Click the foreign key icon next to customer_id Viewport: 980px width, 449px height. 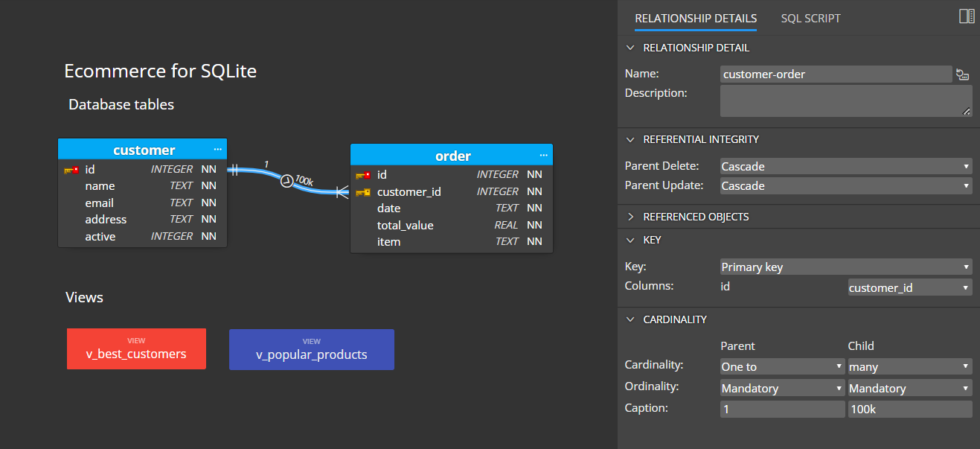[x=363, y=191]
